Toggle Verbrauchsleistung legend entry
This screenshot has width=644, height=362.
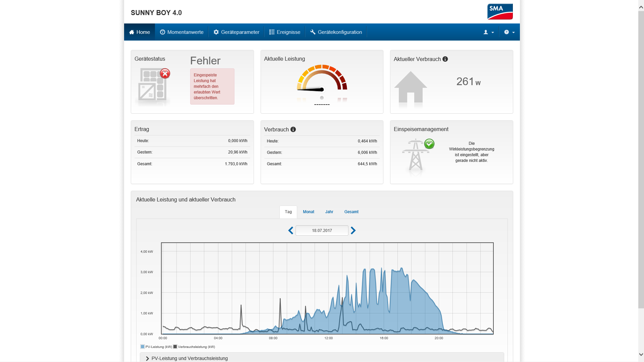pos(194,347)
